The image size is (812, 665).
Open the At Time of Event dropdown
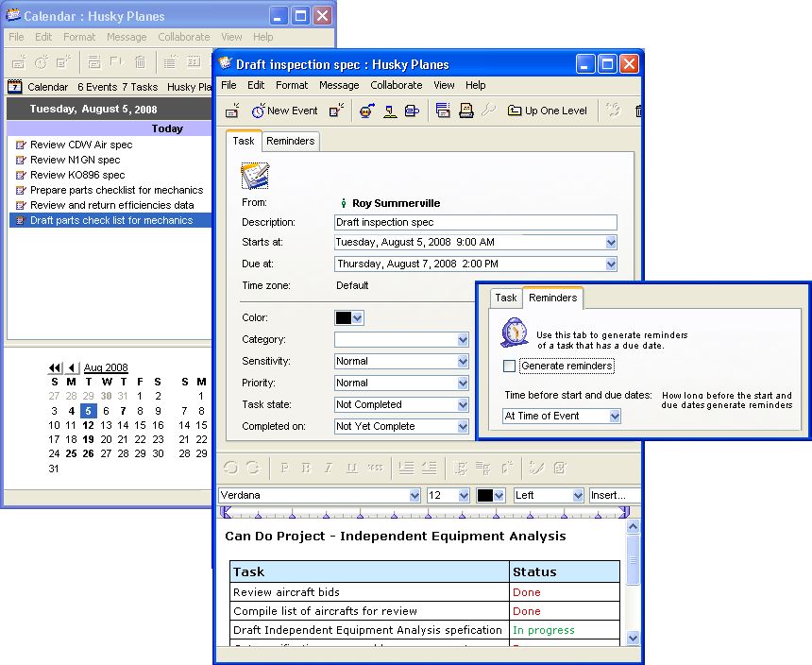coord(615,417)
